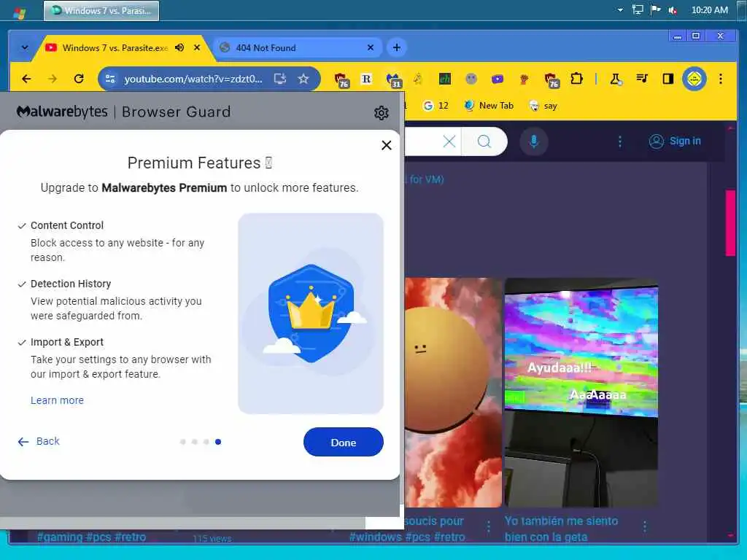
Task: Select the active last pagination dot
Action: (x=217, y=441)
